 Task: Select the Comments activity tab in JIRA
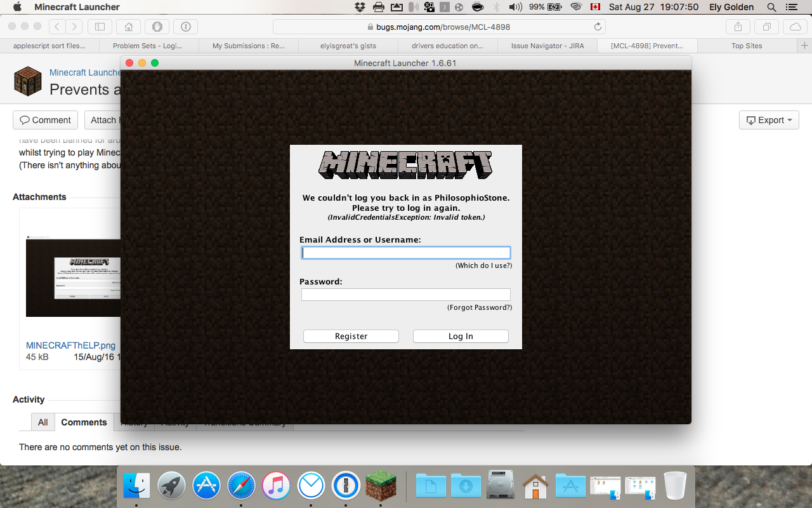pos(84,422)
